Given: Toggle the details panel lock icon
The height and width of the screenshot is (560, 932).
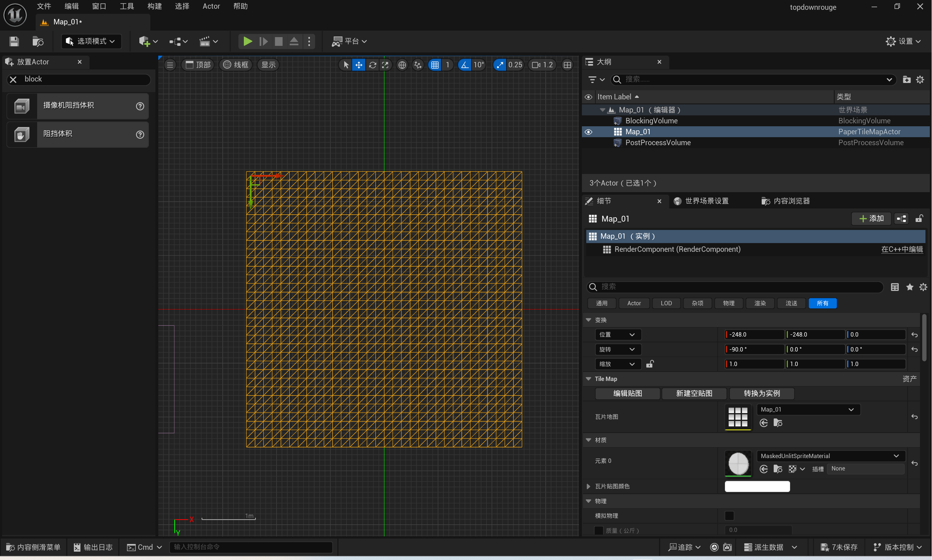Looking at the screenshot, I should (x=919, y=218).
